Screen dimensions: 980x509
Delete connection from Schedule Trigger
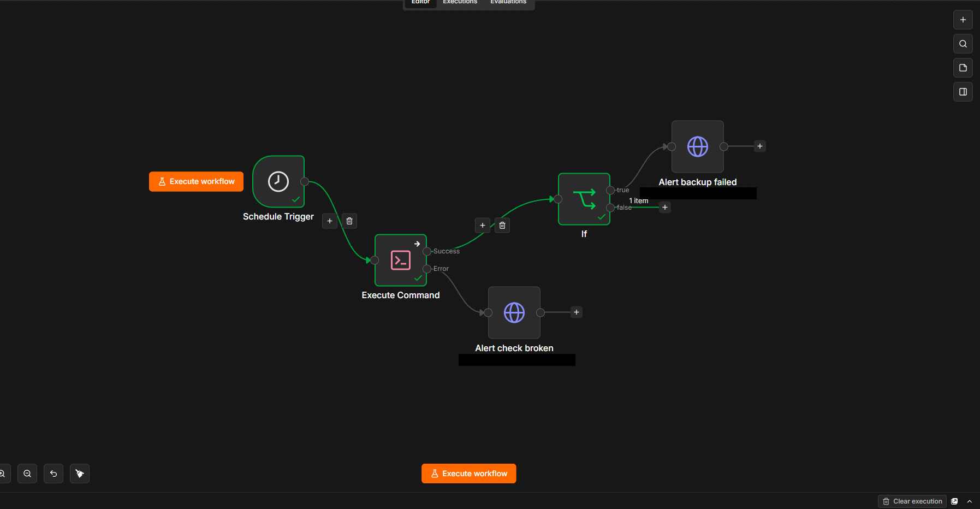349,221
